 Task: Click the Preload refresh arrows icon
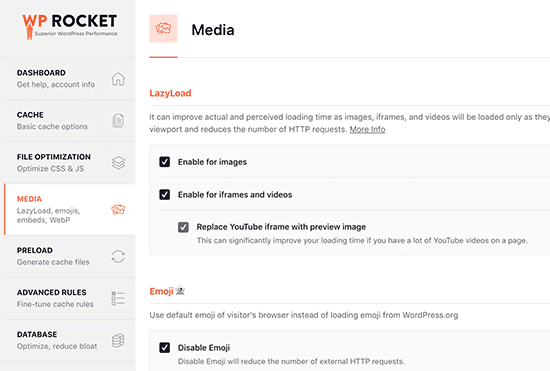[118, 256]
